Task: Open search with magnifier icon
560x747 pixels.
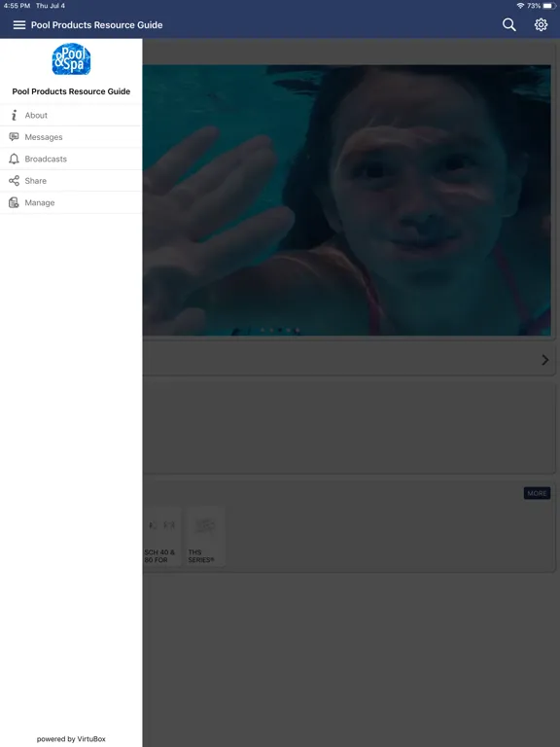Action: coord(509,24)
